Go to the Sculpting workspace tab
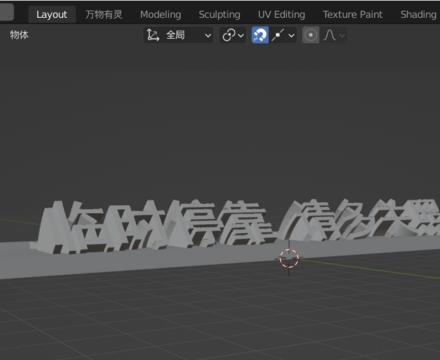Image resolution: width=440 pixels, height=360 pixels. click(x=219, y=15)
